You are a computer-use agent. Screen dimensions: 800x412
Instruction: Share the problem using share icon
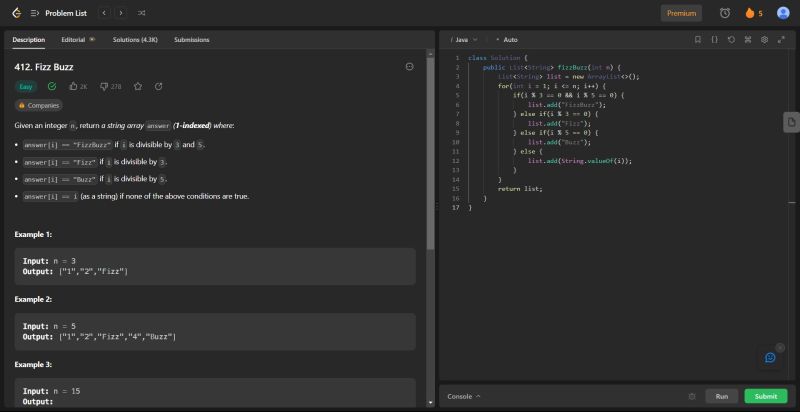pyautogui.click(x=159, y=87)
